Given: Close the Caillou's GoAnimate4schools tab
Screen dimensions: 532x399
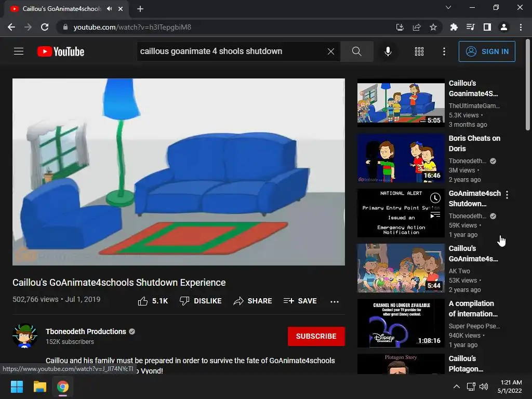Looking at the screenshot, I should (x=121, y=9).
